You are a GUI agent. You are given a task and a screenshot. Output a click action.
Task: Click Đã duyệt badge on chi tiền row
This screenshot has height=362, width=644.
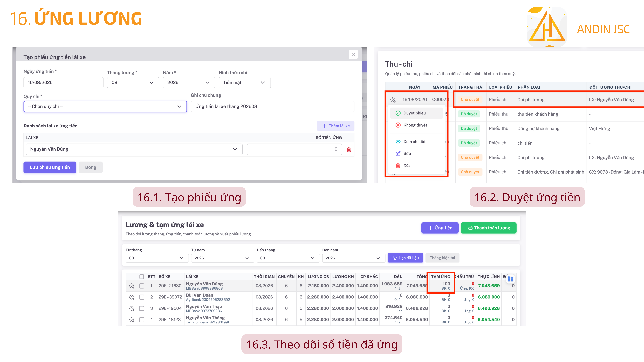[x=469, y=143]
